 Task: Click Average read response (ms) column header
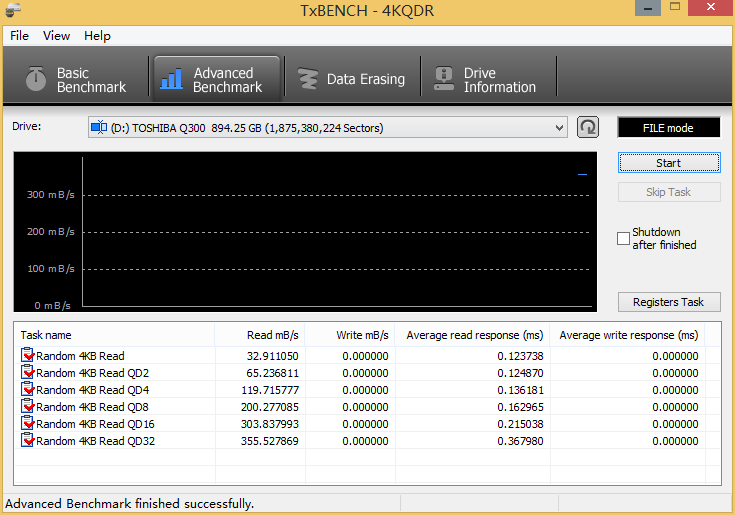tap(472, 335)
